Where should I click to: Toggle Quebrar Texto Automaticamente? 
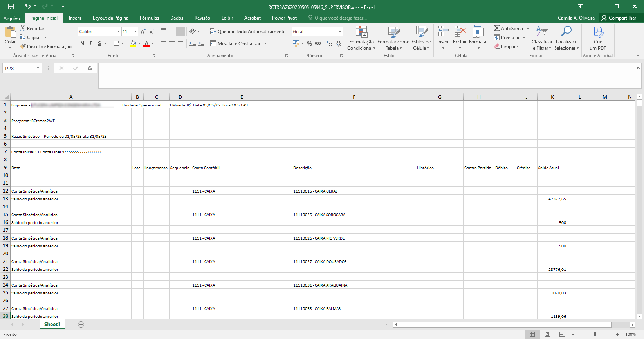pyautogui.click(x=248, y=31)
